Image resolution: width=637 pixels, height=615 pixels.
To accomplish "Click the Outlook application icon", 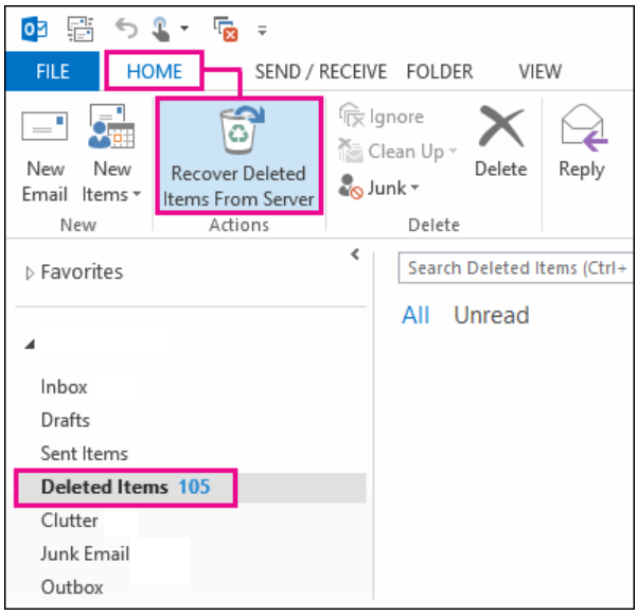I will [x=34, y=29].
